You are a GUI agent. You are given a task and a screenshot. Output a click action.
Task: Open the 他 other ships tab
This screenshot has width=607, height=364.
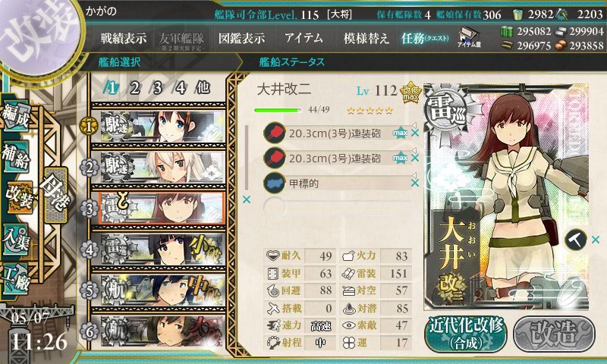pos(203,88)
